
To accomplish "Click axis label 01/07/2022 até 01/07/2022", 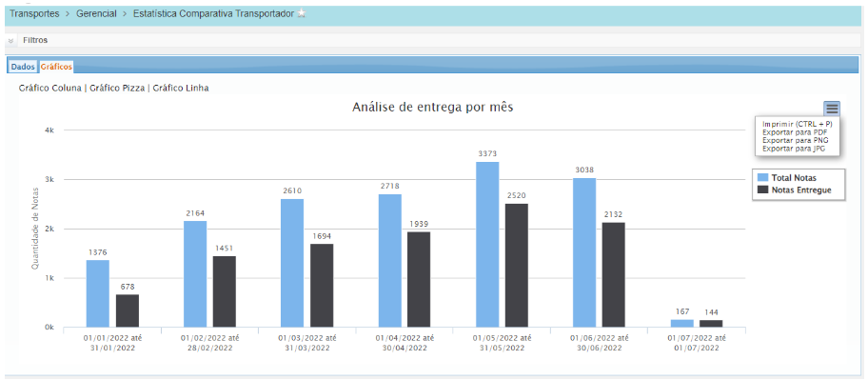I will 697,342.
